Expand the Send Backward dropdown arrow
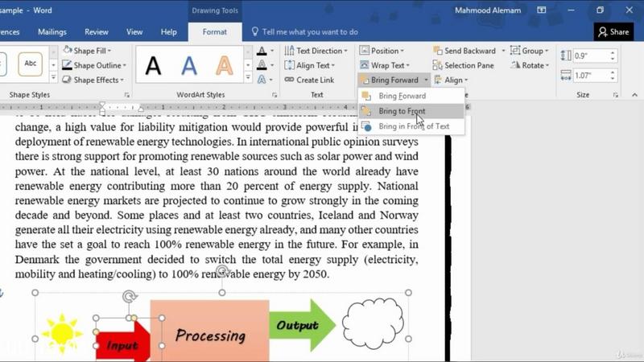Image resolution: width=644 pixels, height=362 pixels. (504, 51)
